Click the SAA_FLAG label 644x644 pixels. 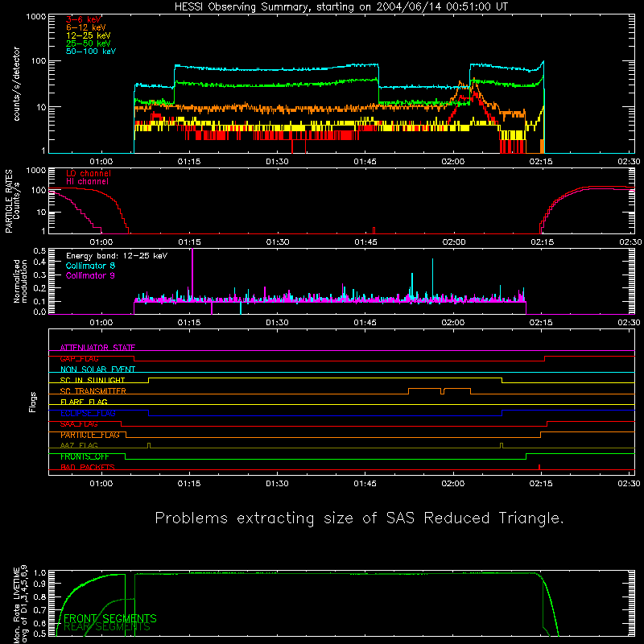coord(79,424)
